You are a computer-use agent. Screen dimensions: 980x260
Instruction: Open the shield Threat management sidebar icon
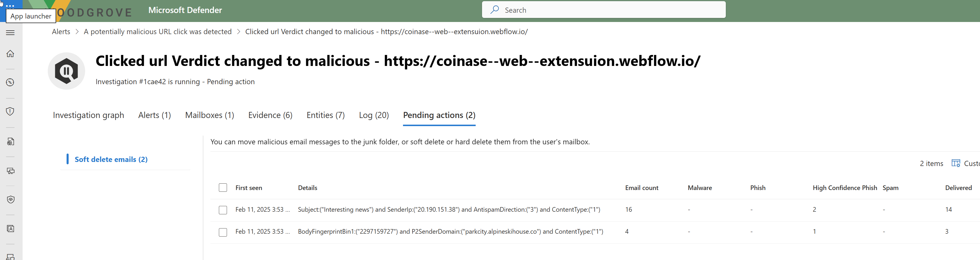point(11,111)
